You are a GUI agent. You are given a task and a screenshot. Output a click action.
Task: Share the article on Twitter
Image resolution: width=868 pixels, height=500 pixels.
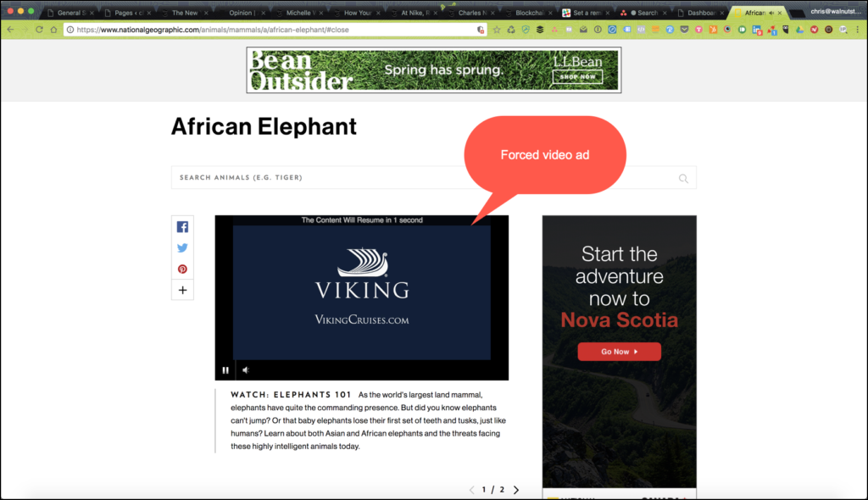coord(183,248)
